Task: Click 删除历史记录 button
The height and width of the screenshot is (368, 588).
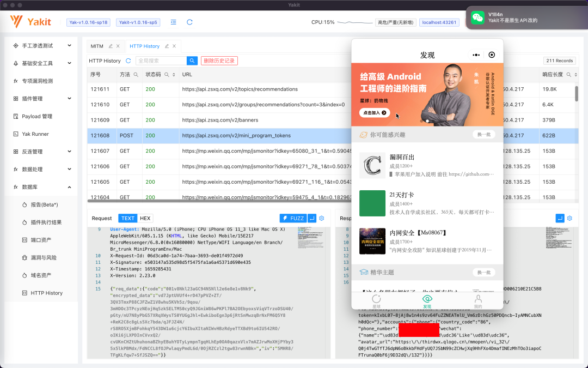Action: tap(219, 61)
